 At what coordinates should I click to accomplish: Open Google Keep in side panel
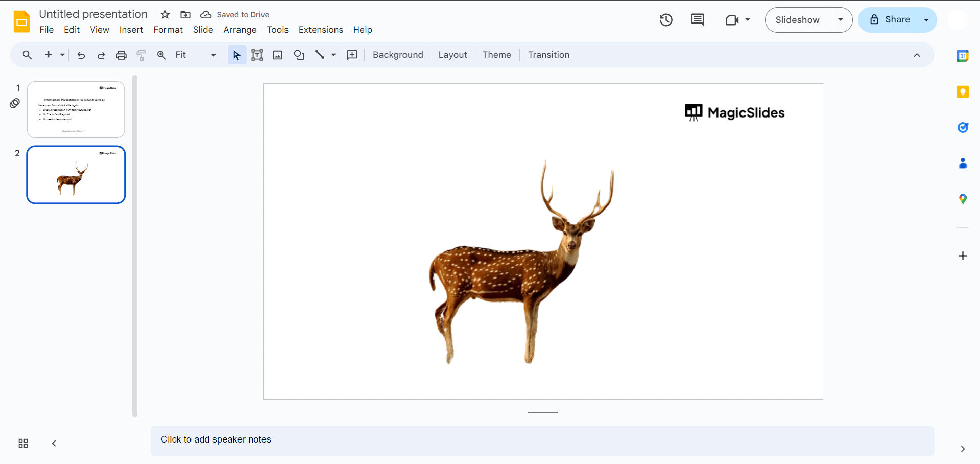tap(963, 92)
